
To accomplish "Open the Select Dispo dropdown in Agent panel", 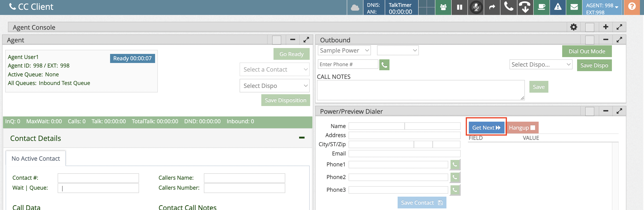I will [274, 86].
